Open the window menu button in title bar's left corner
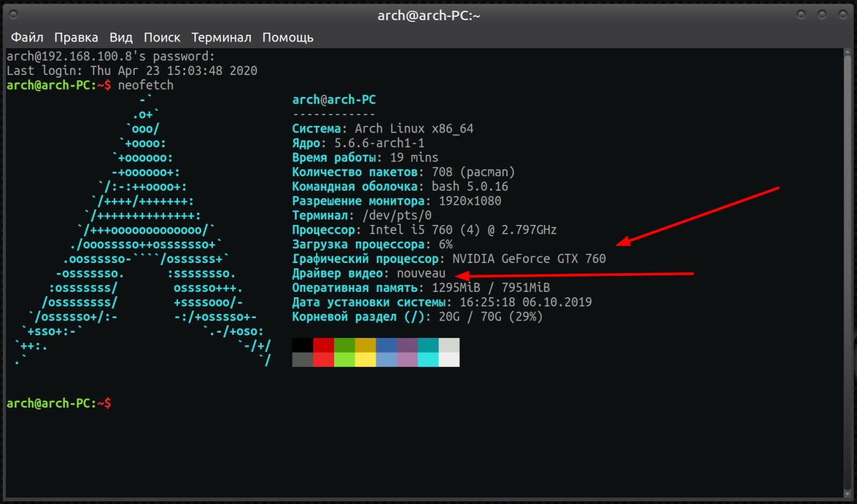 (12, 14)
